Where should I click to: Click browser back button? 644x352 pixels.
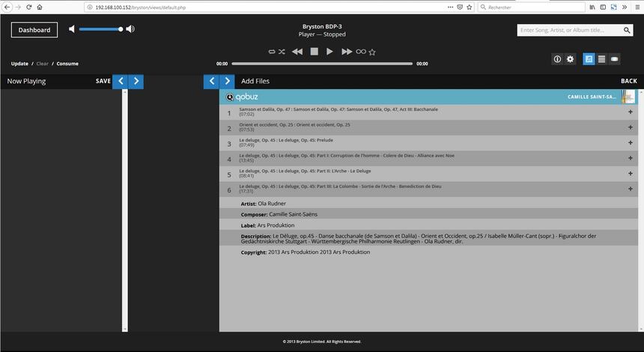point(7,7)
